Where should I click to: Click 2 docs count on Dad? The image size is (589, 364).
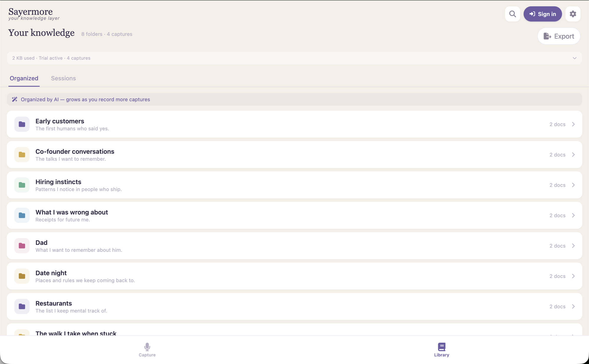pyautogui.click(x=557, y=246)
